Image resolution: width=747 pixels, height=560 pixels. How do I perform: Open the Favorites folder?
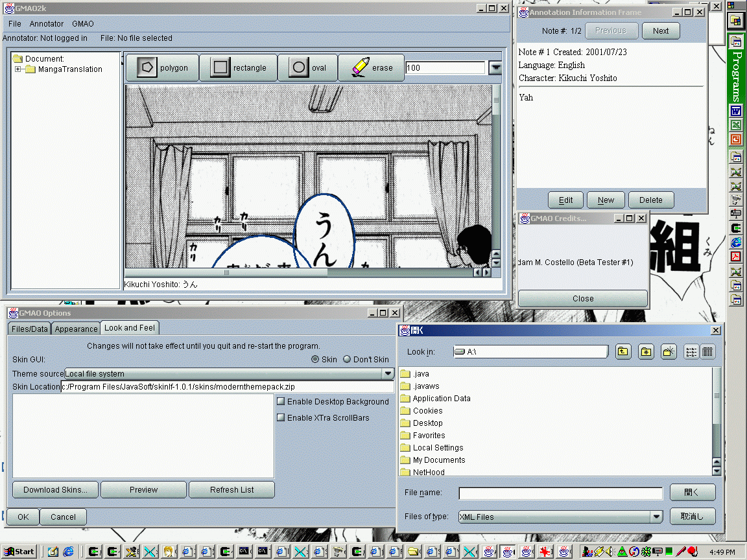click(423, 436)
